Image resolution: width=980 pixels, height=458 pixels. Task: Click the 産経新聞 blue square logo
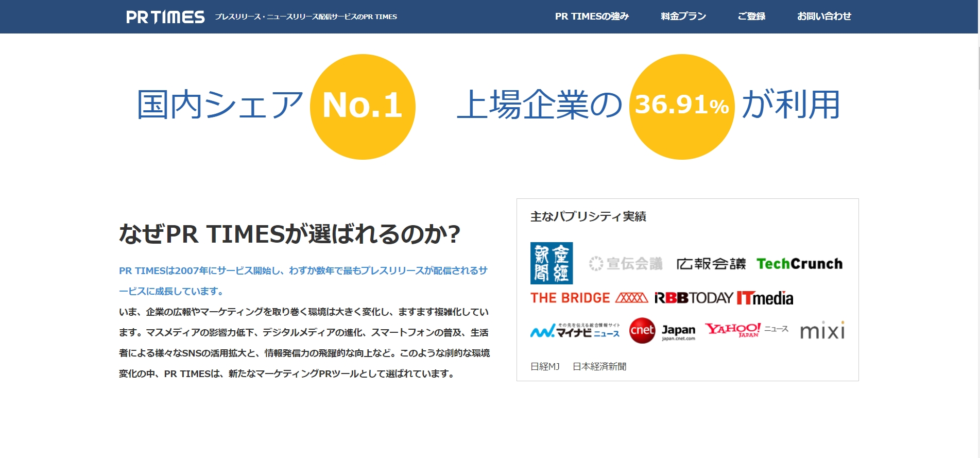point(552,263)
